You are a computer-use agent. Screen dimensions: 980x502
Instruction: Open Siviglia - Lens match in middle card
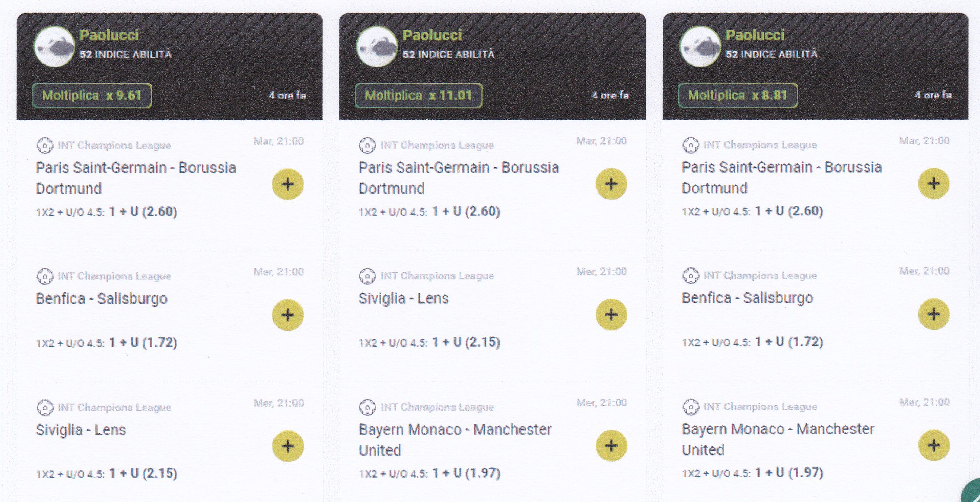(x=404, y=298)
